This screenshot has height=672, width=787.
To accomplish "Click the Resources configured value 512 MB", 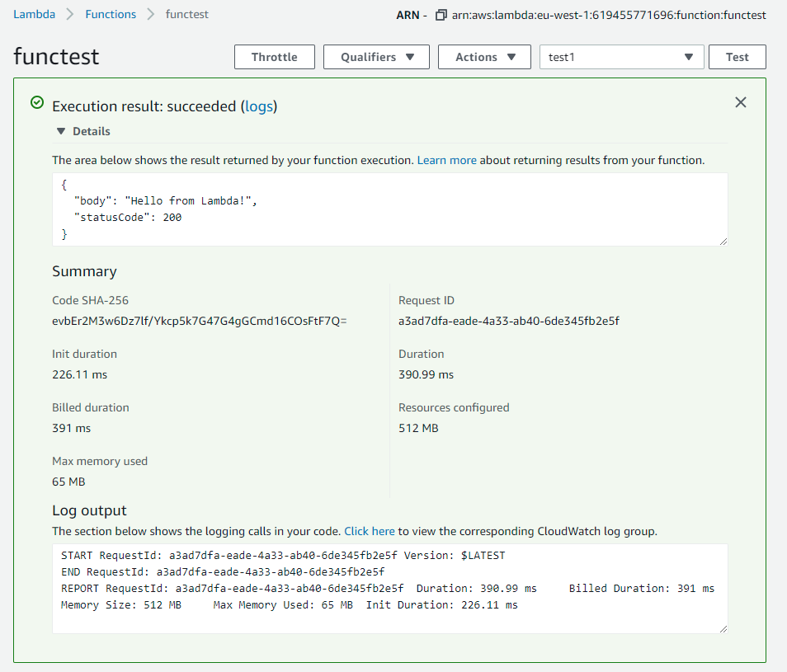I will coord(418,428).
